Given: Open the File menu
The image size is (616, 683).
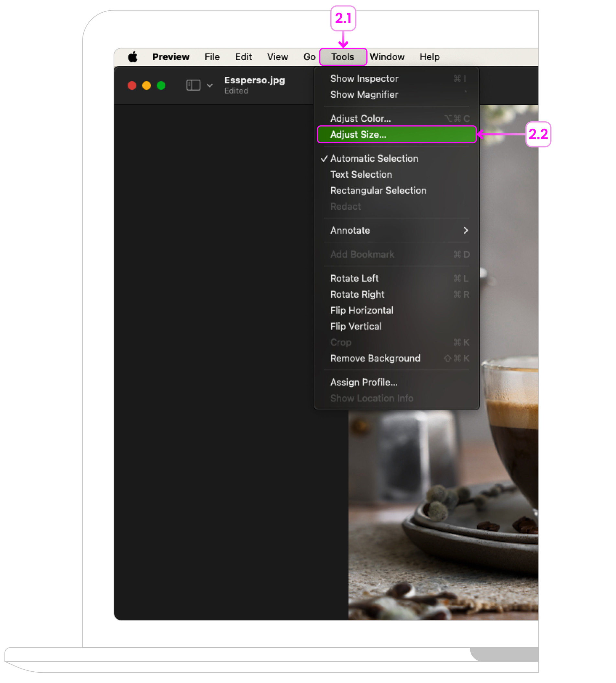Looking at the screenshot, I should click(x=212, y=57).
